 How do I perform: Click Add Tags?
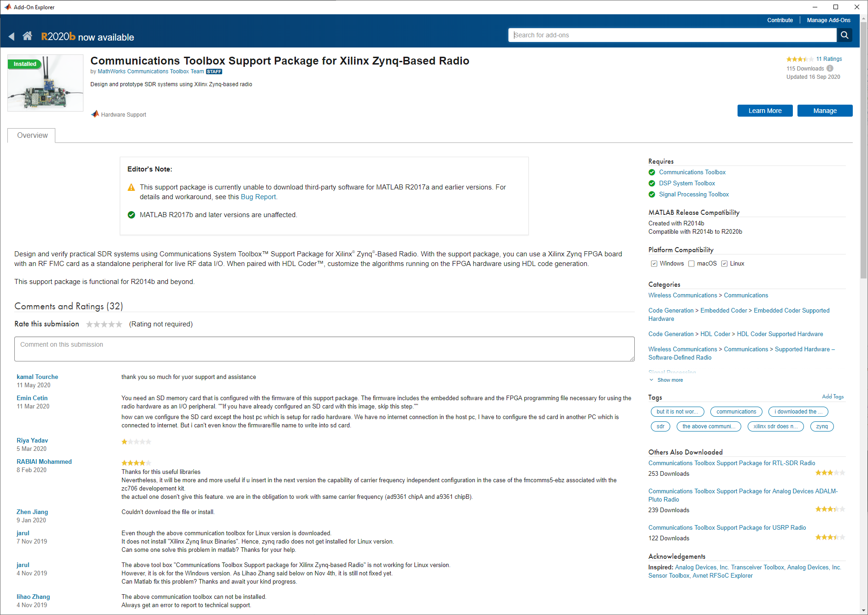[x=833, y=396]
